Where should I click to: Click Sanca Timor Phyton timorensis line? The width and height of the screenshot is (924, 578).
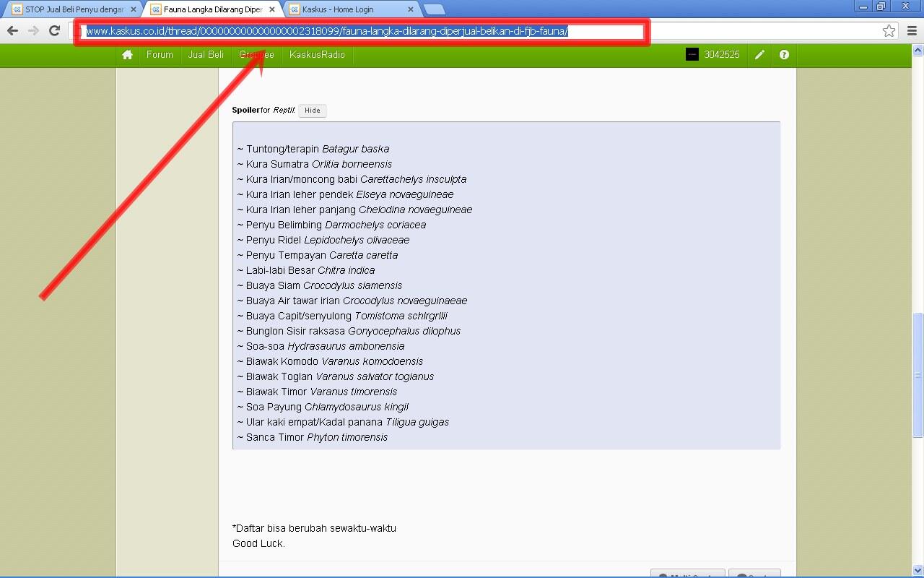313,437
